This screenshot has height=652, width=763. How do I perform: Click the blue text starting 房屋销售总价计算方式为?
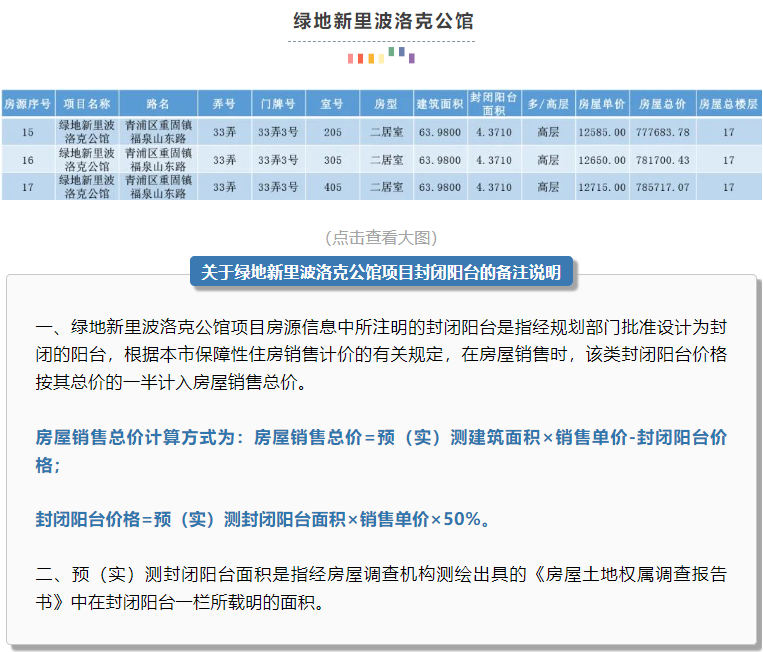pos(381,451)
